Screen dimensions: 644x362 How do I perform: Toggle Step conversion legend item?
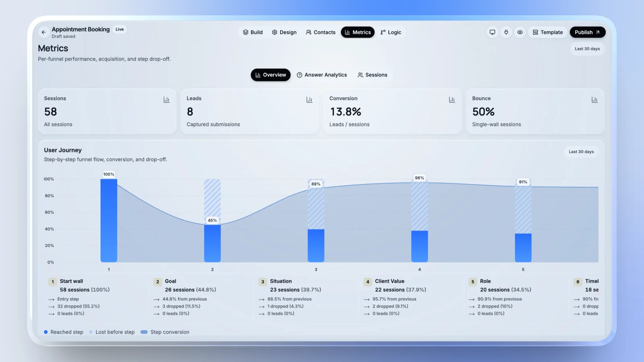(x=165, y=332)
